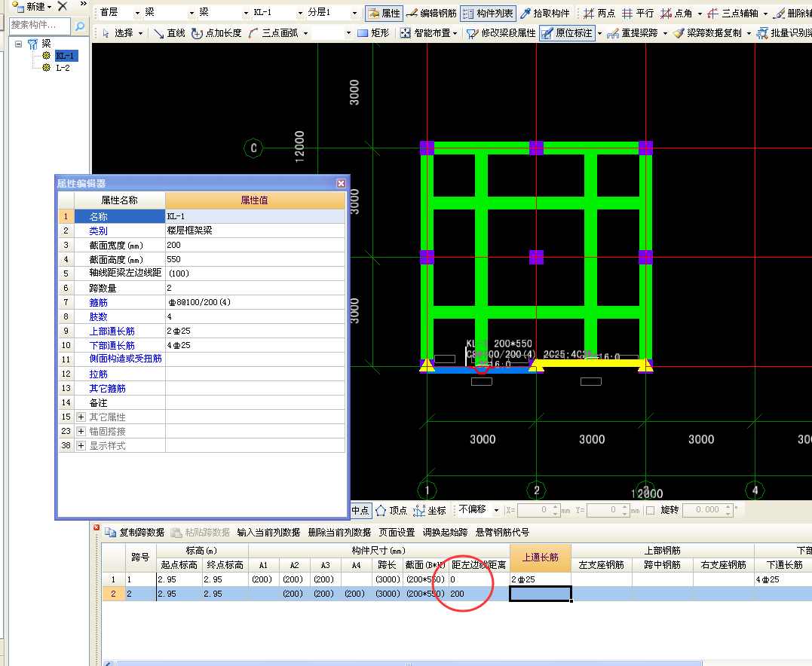Click the search magnifier icon

[80, 26]
